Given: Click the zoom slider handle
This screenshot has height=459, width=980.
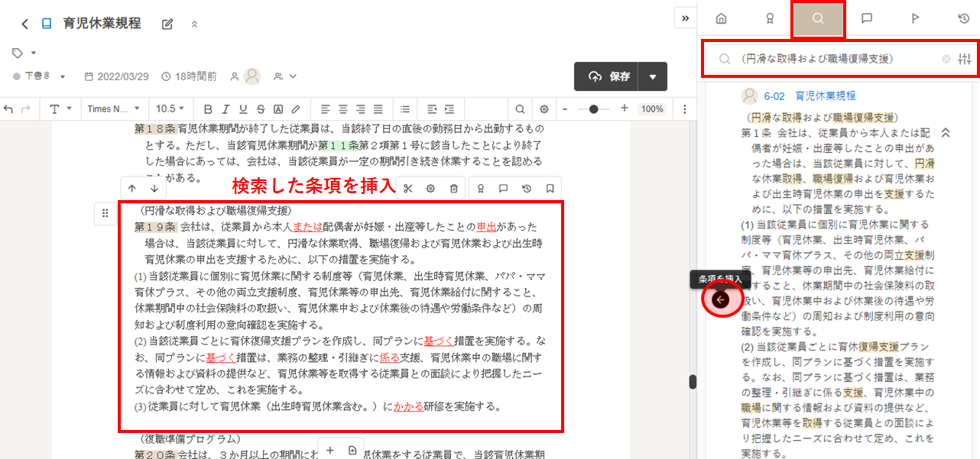Looking at the screenshot, I should pos(593,109).
